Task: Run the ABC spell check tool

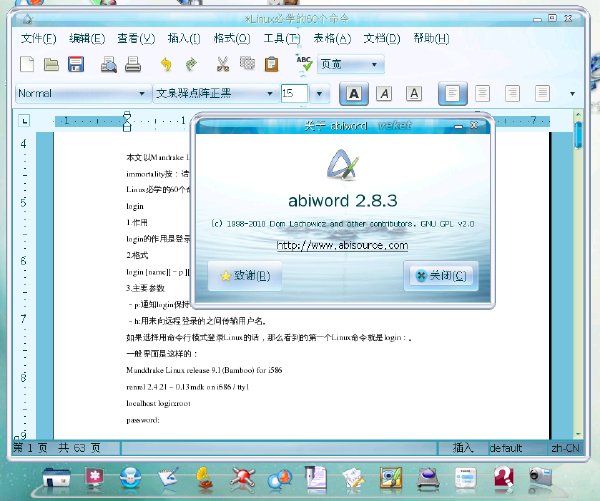Action: click(x=304, y=64)
